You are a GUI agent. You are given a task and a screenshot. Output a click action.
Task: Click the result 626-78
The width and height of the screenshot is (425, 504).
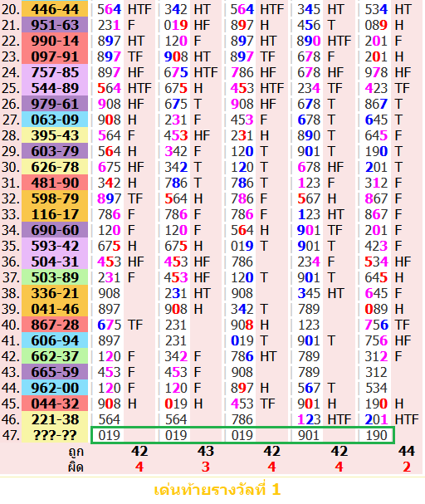coord(55,167)
